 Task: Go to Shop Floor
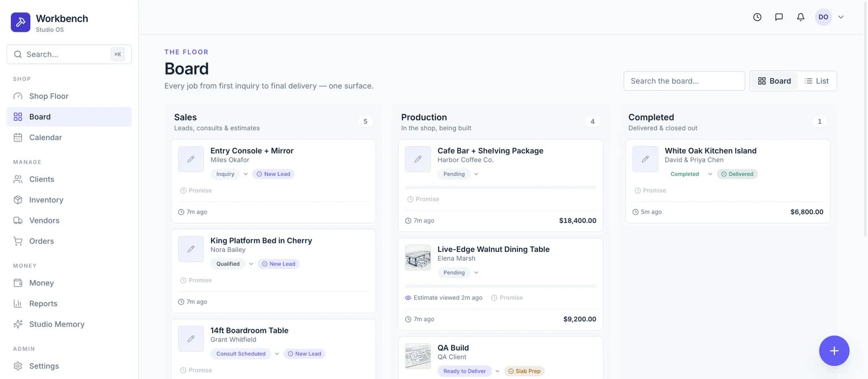point(69,96)
